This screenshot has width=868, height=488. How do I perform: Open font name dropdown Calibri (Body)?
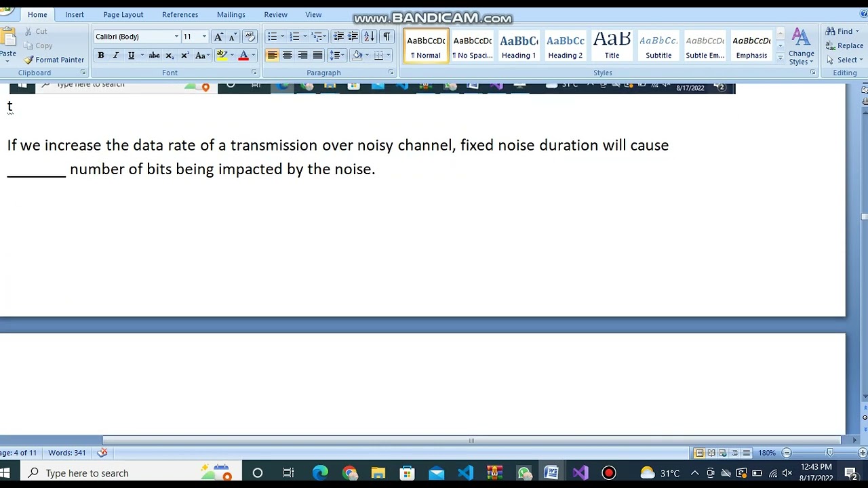coord(176,37)
